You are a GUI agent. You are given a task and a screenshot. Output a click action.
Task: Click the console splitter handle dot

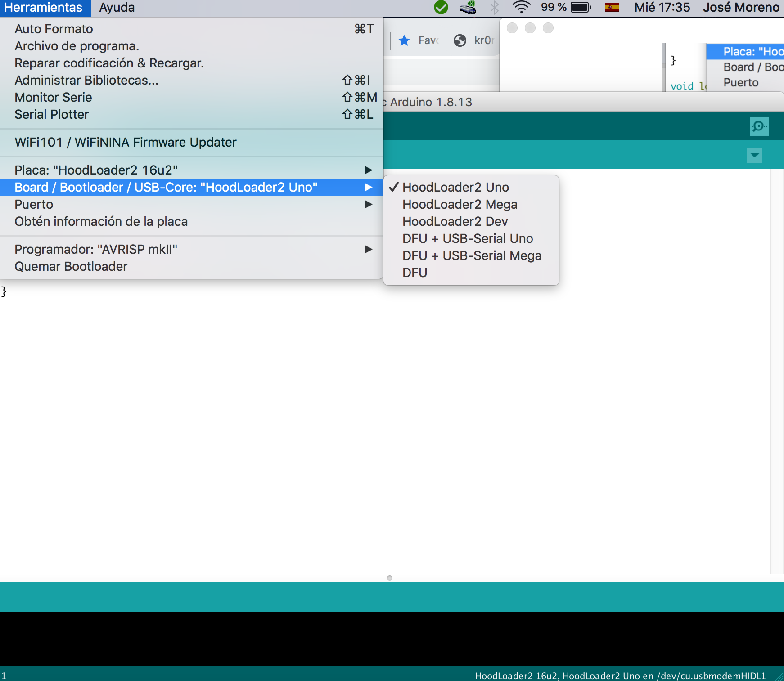coord(390,578)
